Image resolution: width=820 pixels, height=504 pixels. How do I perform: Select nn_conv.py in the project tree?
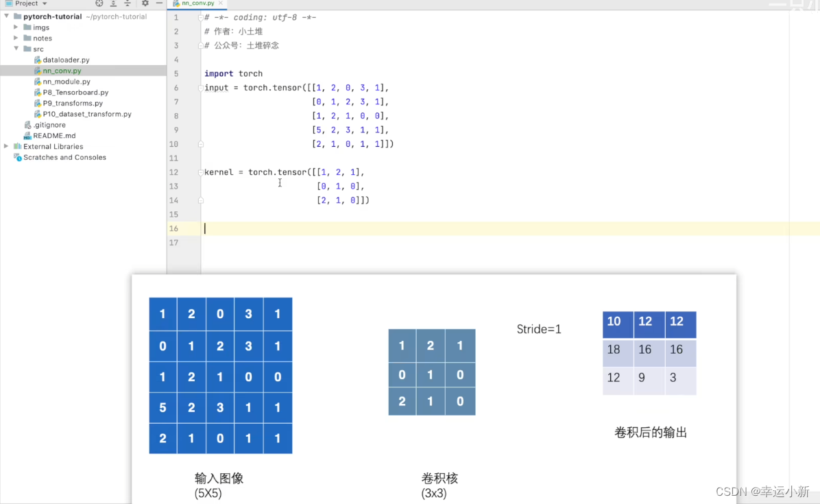click(62, 71)
